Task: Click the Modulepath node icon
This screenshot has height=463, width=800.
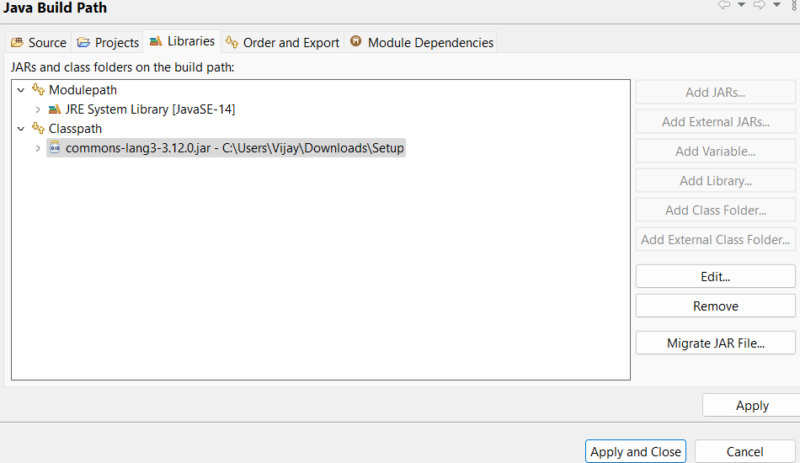Action: (x=39, y=90)
